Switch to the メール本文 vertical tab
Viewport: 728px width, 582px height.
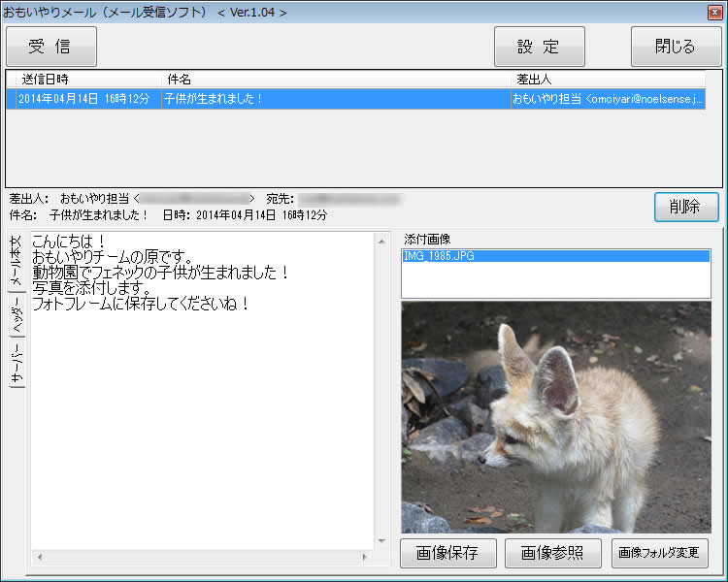tap(17, 261)
